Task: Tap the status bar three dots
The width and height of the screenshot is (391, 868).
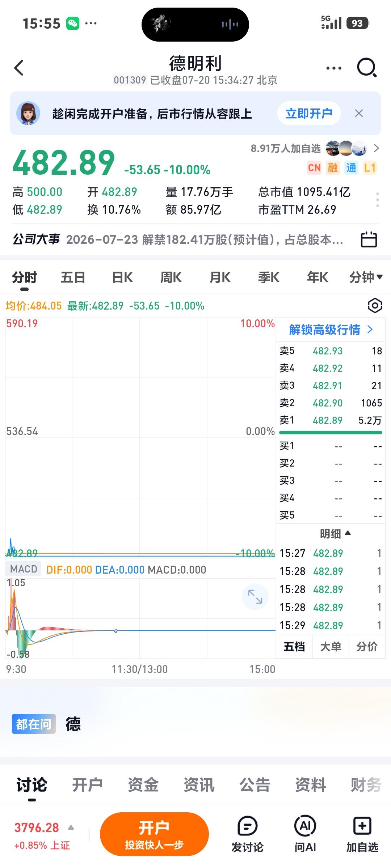Action: [91, 24]
